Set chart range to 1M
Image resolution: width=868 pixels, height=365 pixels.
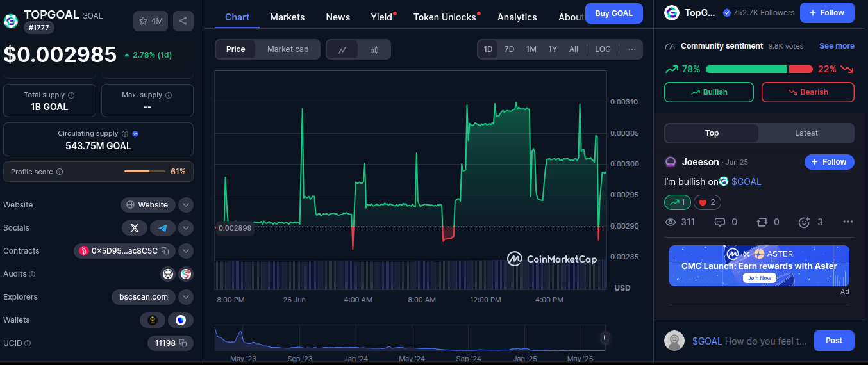click(531, 49)
